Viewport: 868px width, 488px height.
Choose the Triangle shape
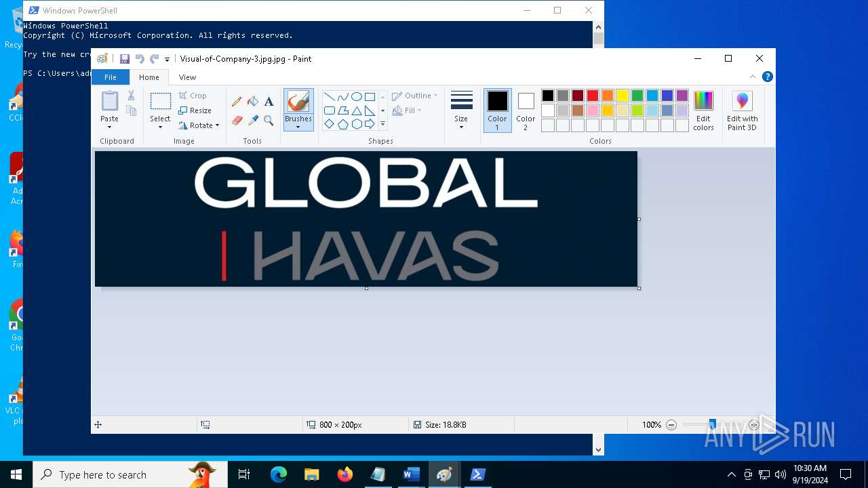356,110
